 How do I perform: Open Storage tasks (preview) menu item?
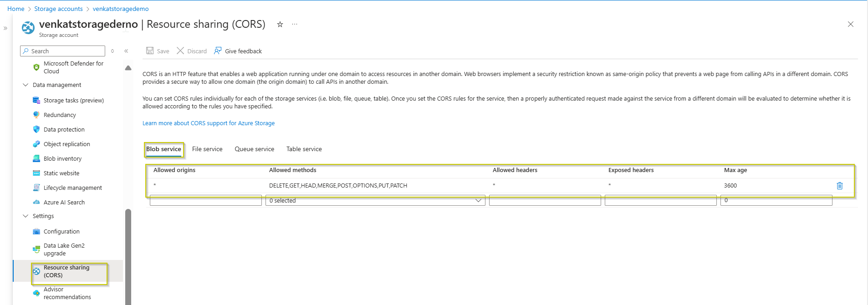tap(74, 100)
